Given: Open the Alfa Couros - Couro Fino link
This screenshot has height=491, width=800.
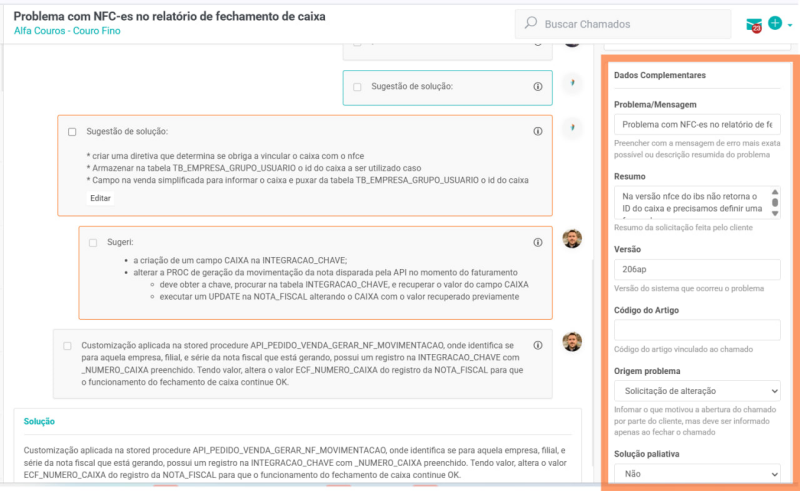Looking at the screenshot, I should (68, 31).
